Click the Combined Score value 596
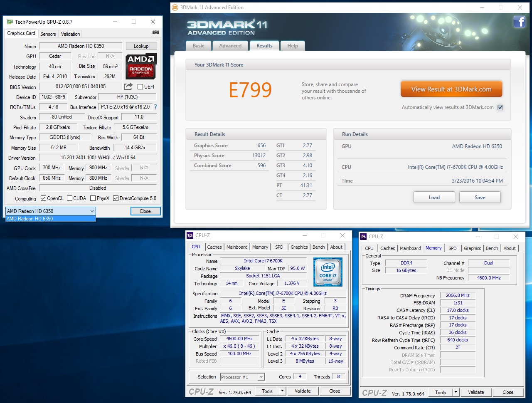 [x=261, y=166]
